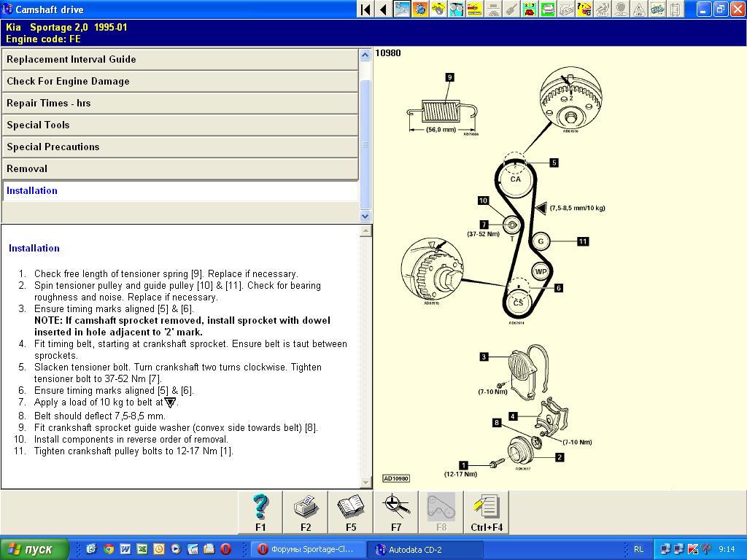The width and height of the screenshot is (747, 560).
Task: Open Microsoft Word from the quick launch bar
Action: tap(125, 549)
